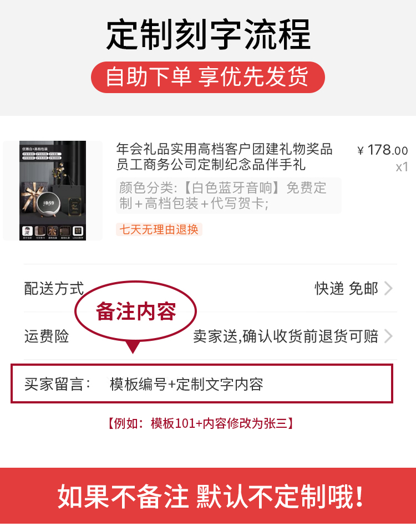Screen dimensions: 416x532
Task: Click the 备注内容 speech bubble callout
Action: [135, 311]
